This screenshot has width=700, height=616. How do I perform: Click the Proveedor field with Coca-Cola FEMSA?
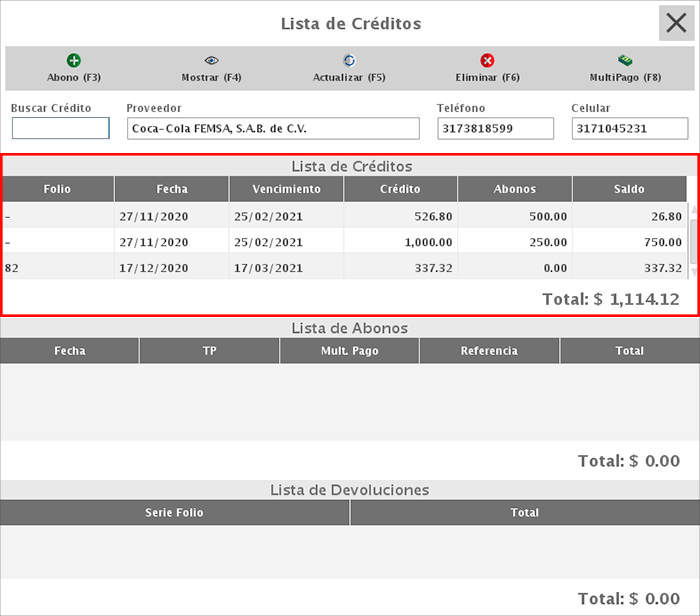[x=273, y=129]
